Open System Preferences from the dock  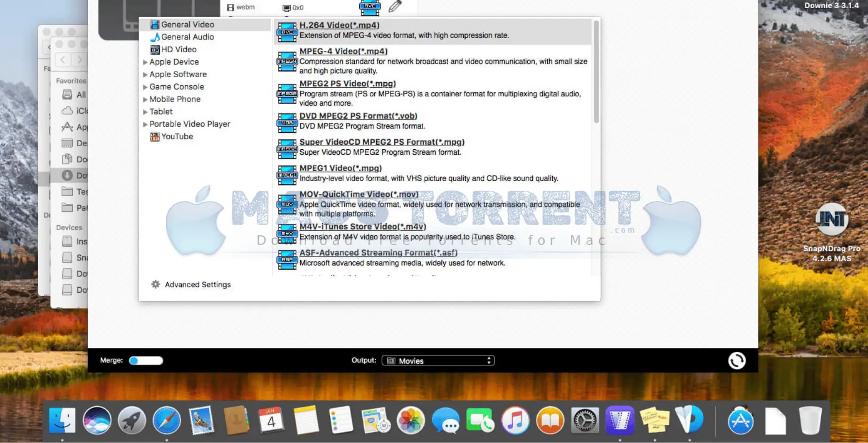(x=585, y=420)
